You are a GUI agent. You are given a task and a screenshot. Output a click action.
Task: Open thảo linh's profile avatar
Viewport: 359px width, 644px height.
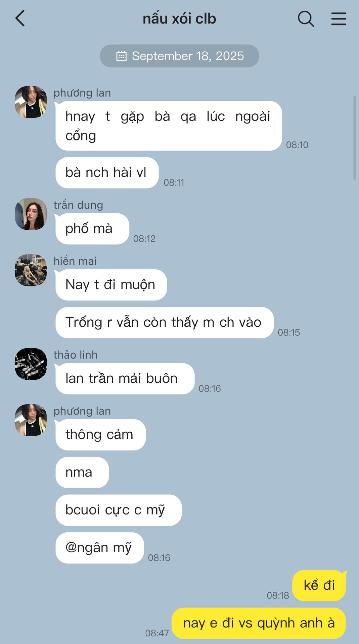(31, 364)
